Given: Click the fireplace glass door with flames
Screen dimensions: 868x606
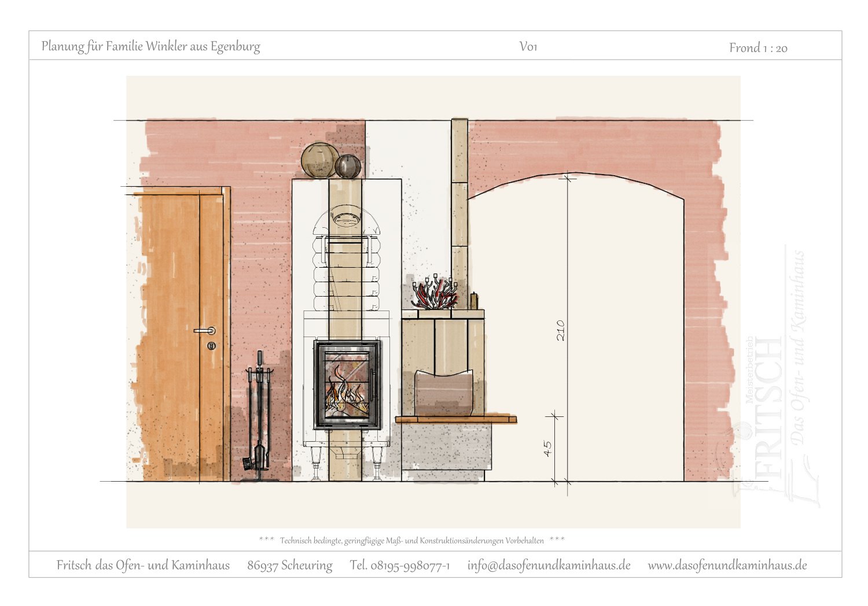Looking at the screenshot, I should point(347,385).
